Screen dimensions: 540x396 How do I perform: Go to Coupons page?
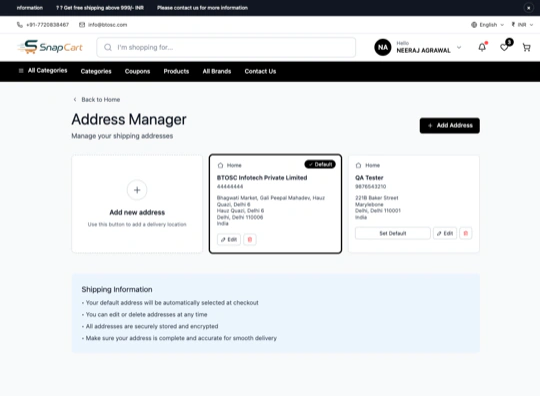coord(137,71)
